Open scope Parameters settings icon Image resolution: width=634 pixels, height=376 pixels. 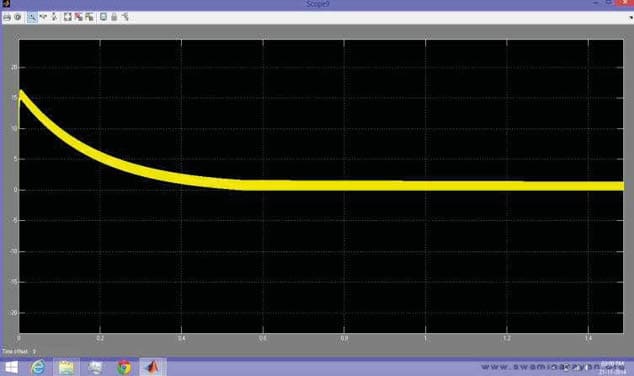[x=18, y=17]
